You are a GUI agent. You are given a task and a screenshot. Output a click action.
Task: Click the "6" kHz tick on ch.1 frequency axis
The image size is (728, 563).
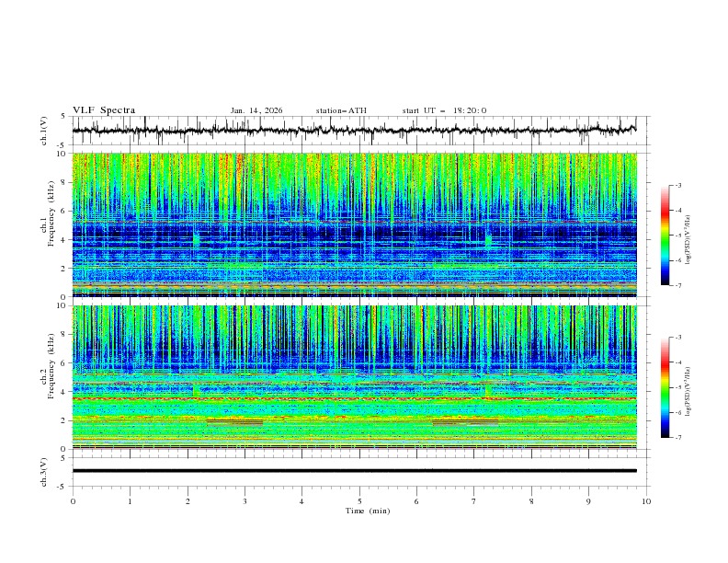(x=64, y=211)
